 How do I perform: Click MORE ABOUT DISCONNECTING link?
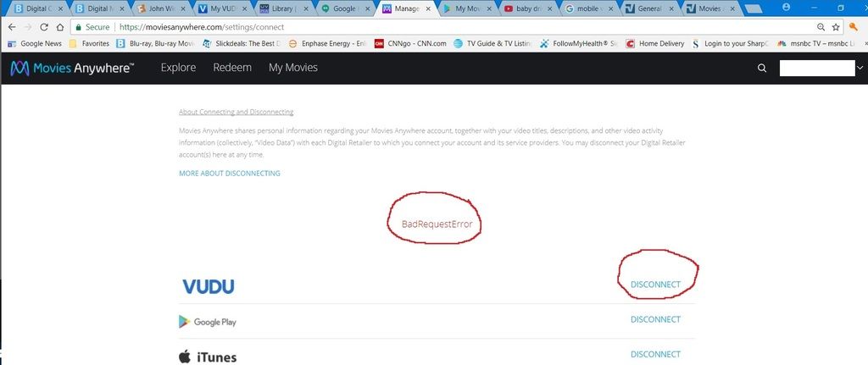229,173
